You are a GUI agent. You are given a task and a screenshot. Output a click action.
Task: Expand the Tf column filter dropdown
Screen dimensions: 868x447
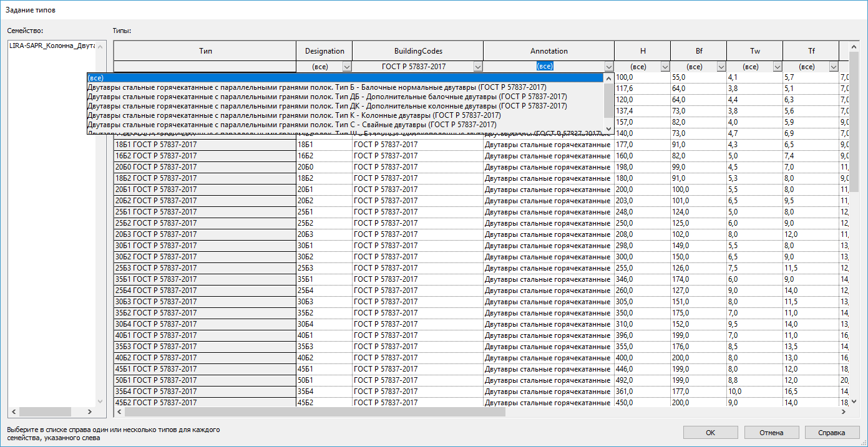[834, 66]
